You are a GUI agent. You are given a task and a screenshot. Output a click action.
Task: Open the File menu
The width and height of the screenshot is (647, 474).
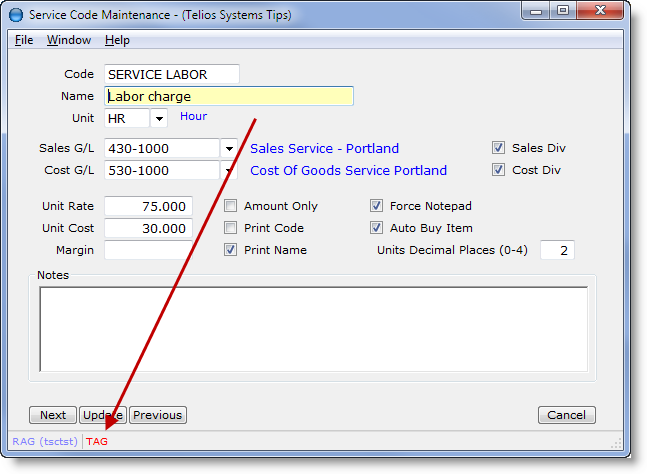point(24,40)
